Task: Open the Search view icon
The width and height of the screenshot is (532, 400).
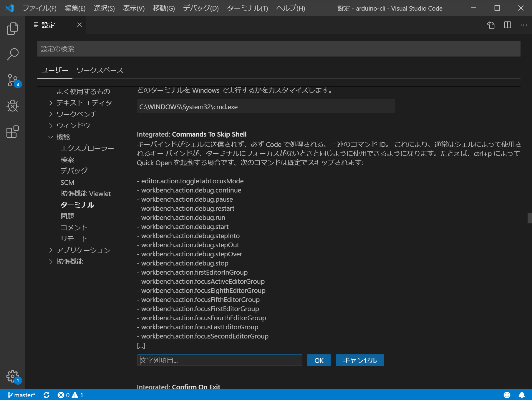Action: coord(12,54)
